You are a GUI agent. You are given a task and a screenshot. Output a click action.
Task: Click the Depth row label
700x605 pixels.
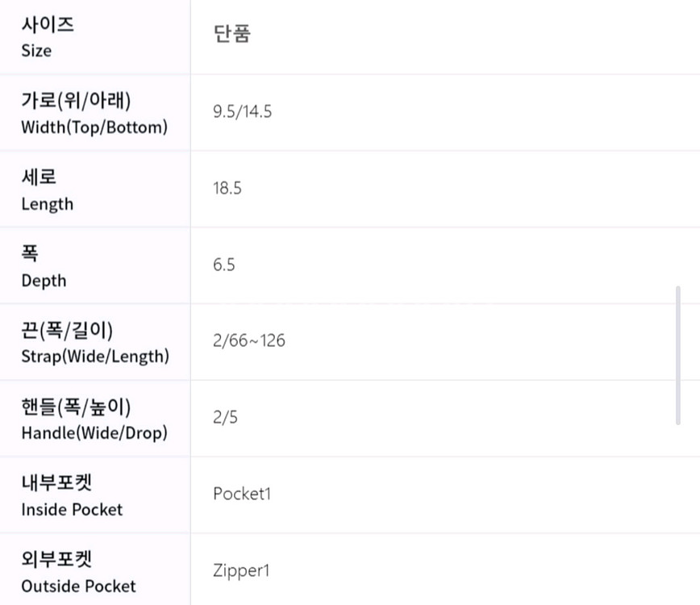pyautogui.click(x=44, y=281)
